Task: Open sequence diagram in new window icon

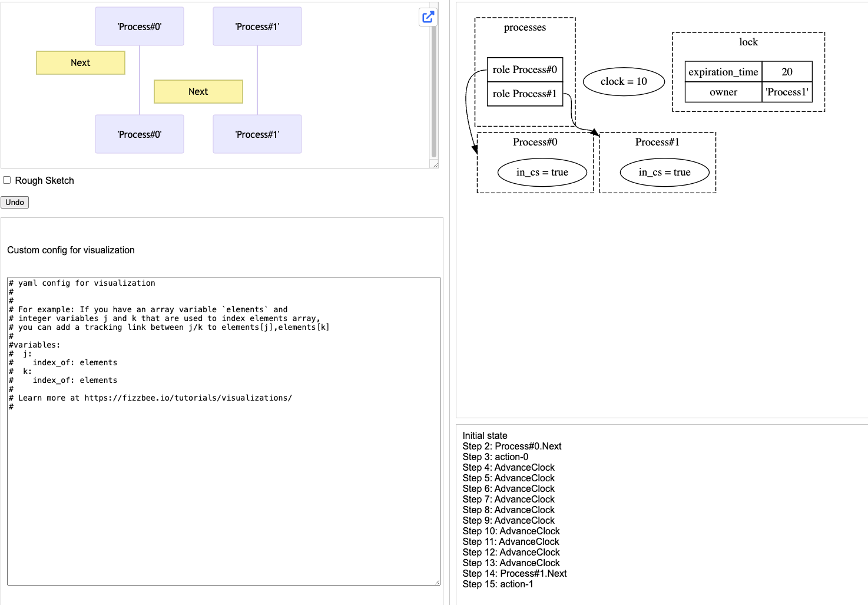Action: coord(428,17)
